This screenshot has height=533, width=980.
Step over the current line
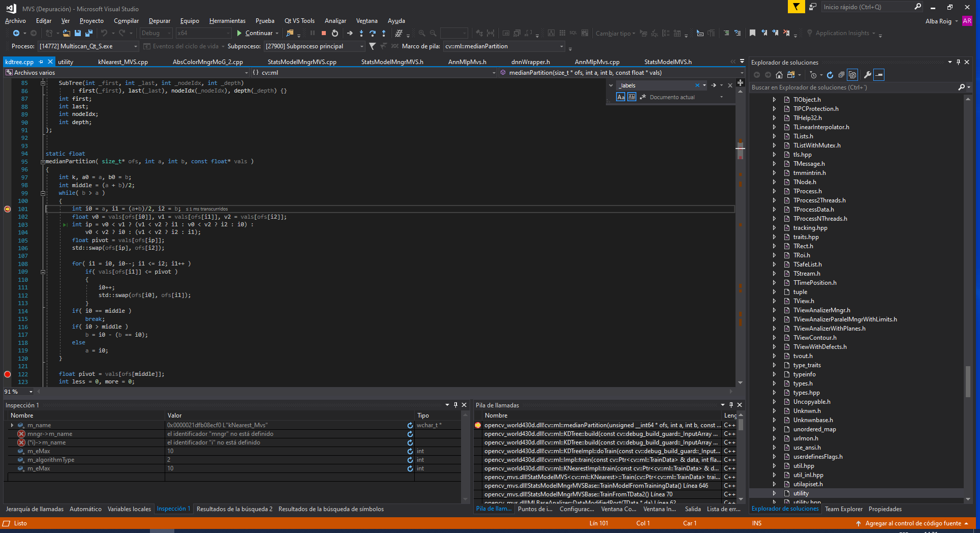(373, 33)
